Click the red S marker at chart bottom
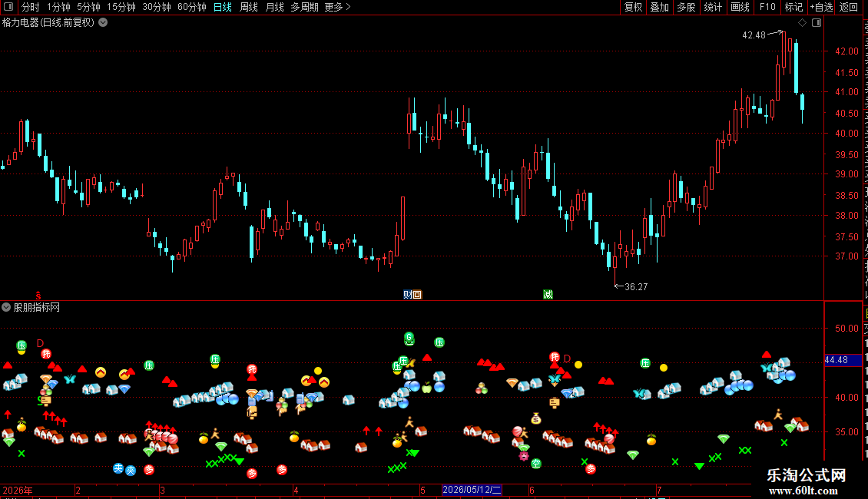868x499 pixels. click(x=38, y=296)
